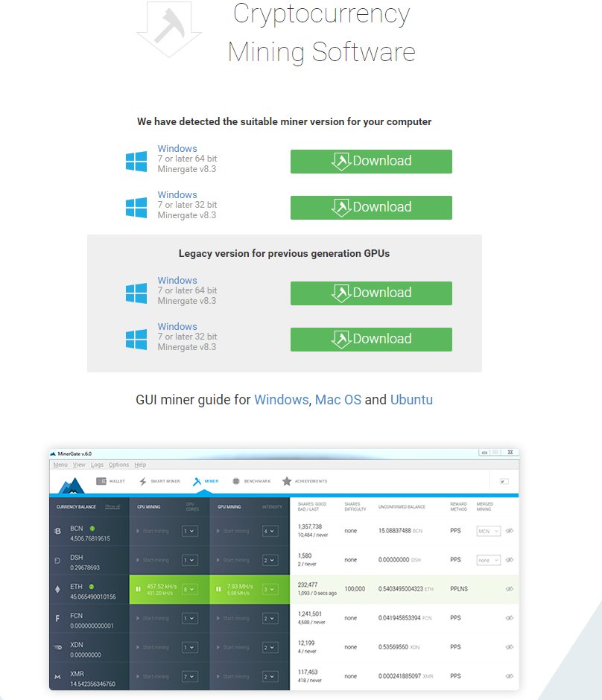Open the Menu item in MinerGate menu bar
This screenshot has width=602, height=700.
[x=60, y=465]
